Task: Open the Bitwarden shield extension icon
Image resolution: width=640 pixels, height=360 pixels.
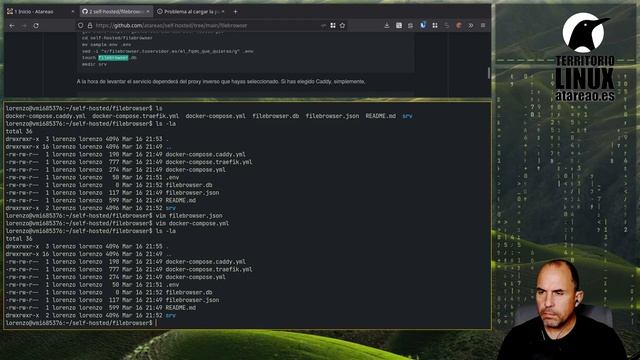Action: 423,25
